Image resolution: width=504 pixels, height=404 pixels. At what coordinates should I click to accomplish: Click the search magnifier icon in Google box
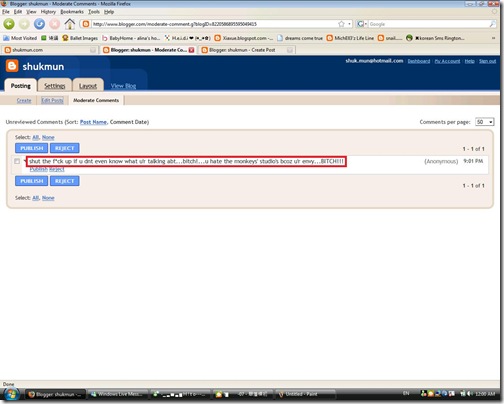[x=492, y=24]
